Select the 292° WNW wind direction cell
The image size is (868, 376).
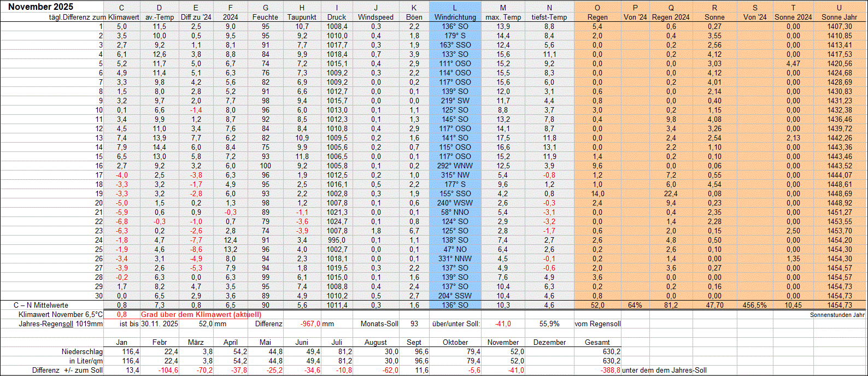pyautogui.click(x=455, y=166)
